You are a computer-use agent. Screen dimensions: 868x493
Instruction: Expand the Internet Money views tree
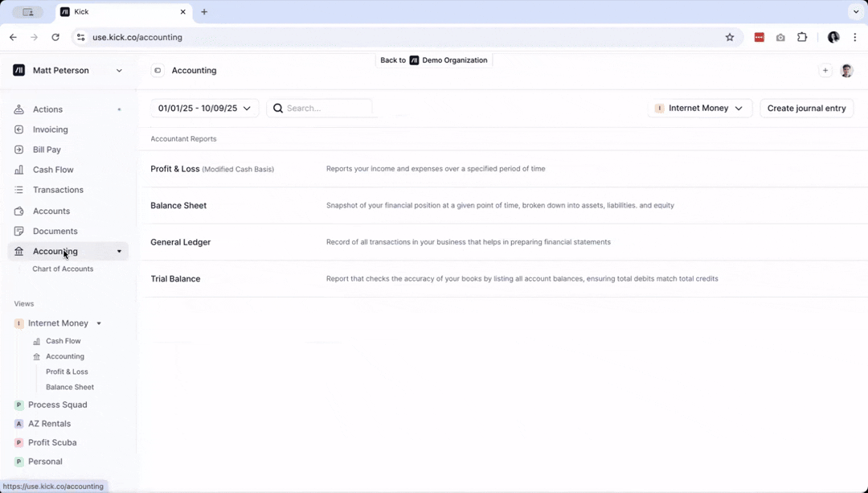click(x=98, y=323)
